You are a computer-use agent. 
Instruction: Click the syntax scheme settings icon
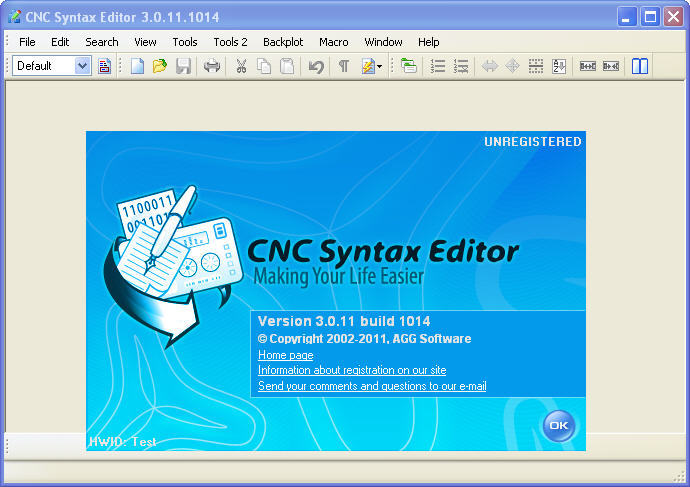[x=104, y=66]
